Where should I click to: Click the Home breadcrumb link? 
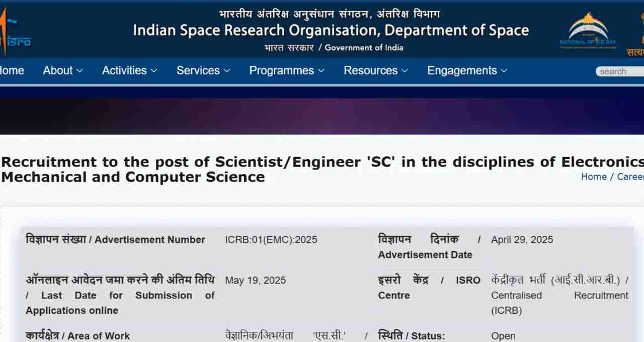point(594,177)
